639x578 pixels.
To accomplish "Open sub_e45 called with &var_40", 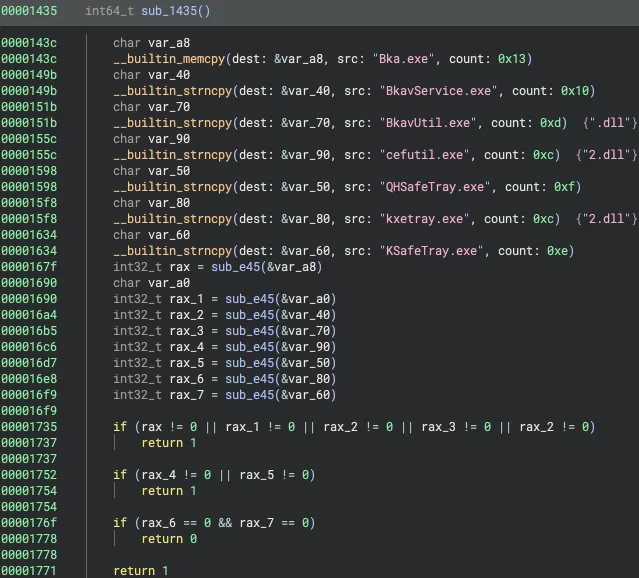I will click(x=250, y=315).
